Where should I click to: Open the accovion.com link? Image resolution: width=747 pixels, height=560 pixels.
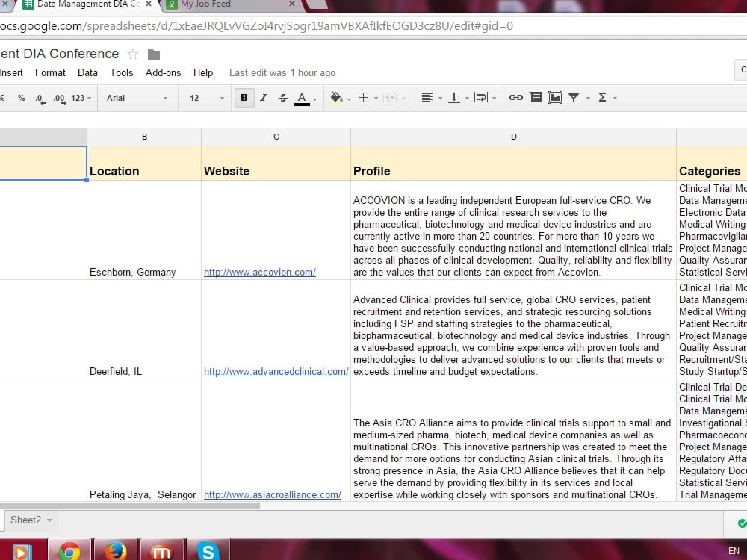pyautogui.click(x=260, y=273)
